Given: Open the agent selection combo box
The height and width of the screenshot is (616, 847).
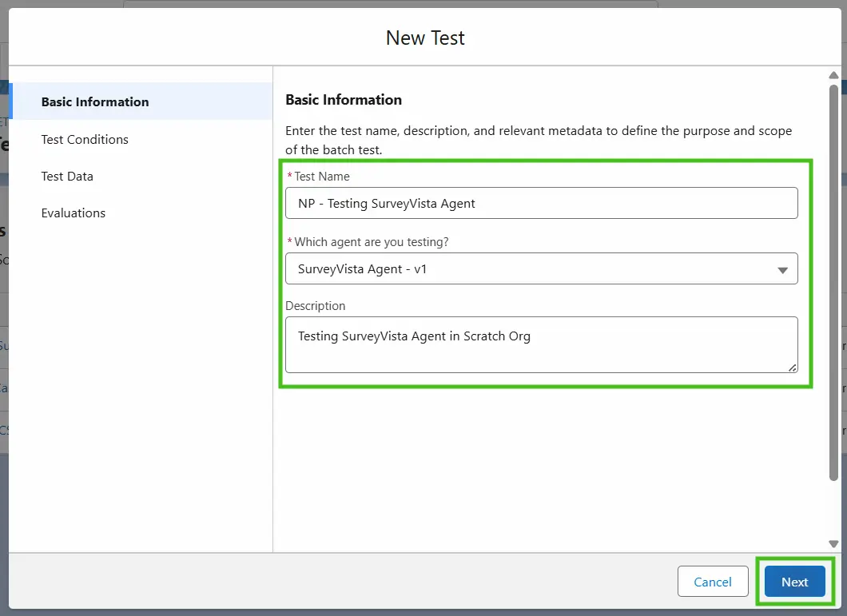Looking at the screenshot, I should [527, 268].
